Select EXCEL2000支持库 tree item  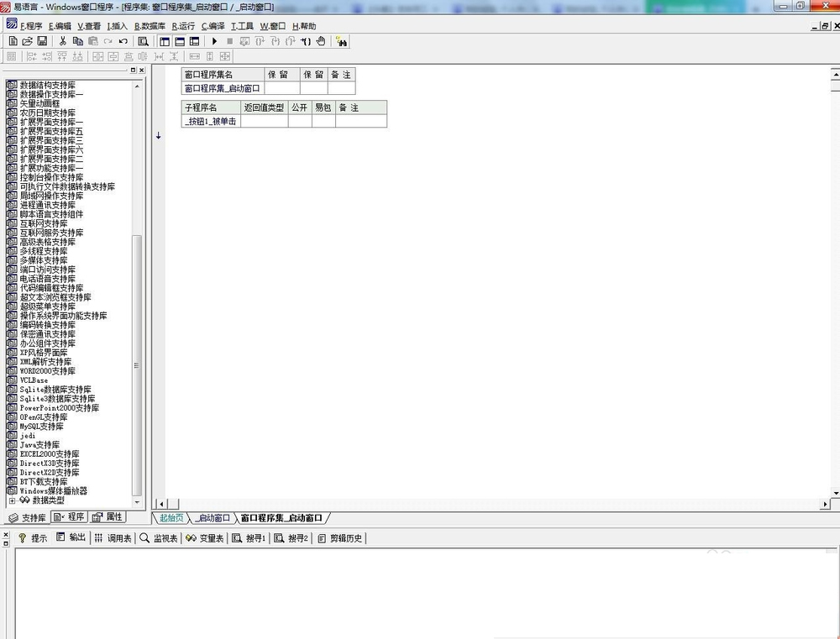tap(50, 453)
